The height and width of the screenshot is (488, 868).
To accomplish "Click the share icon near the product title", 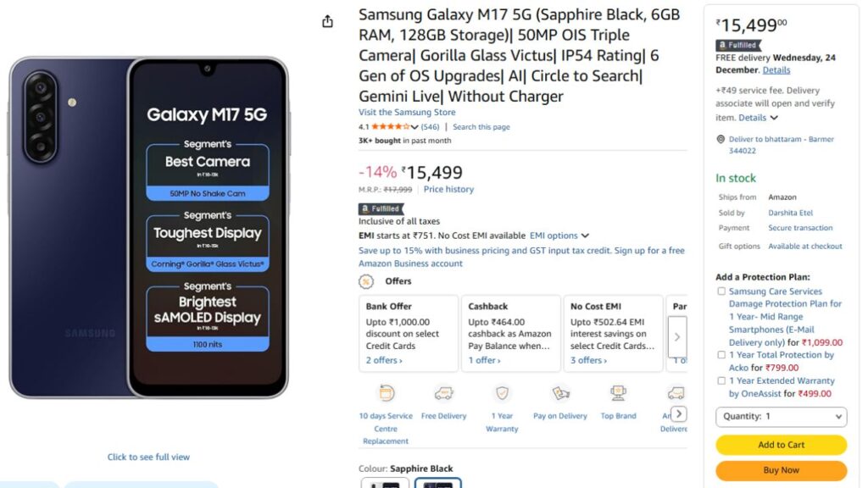I will (328, 21).
